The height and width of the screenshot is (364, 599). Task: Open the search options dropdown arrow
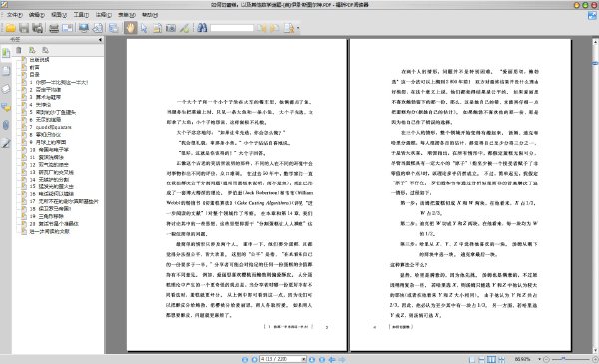[x=298, y=28]
